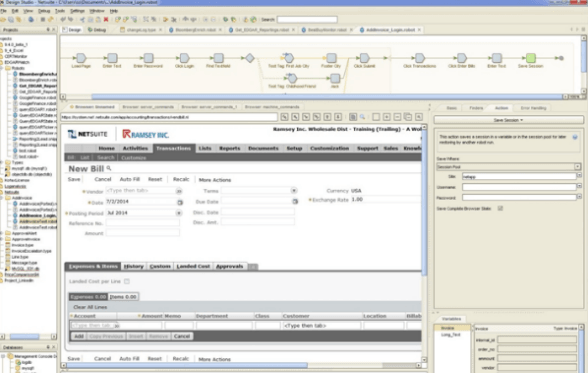Click the blue info icon in action description
Image resolution: width=588 pixels, height=373 pixels.
575,137
